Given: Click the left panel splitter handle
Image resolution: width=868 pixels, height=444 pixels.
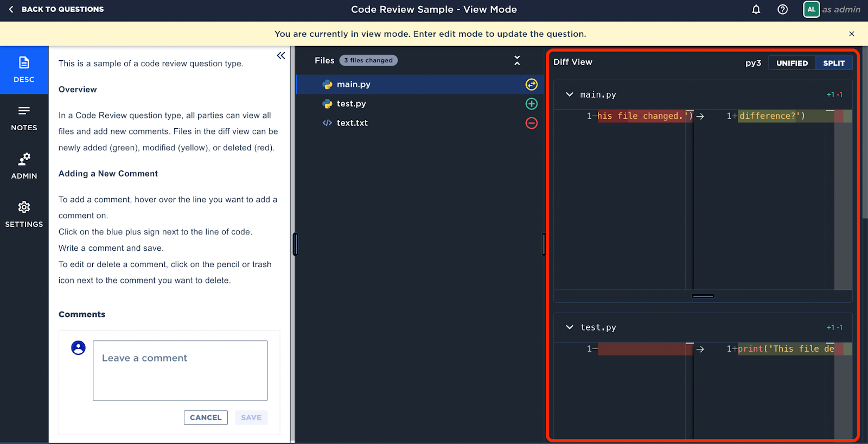Looking at the screenshot, I should tap(295, 244).
